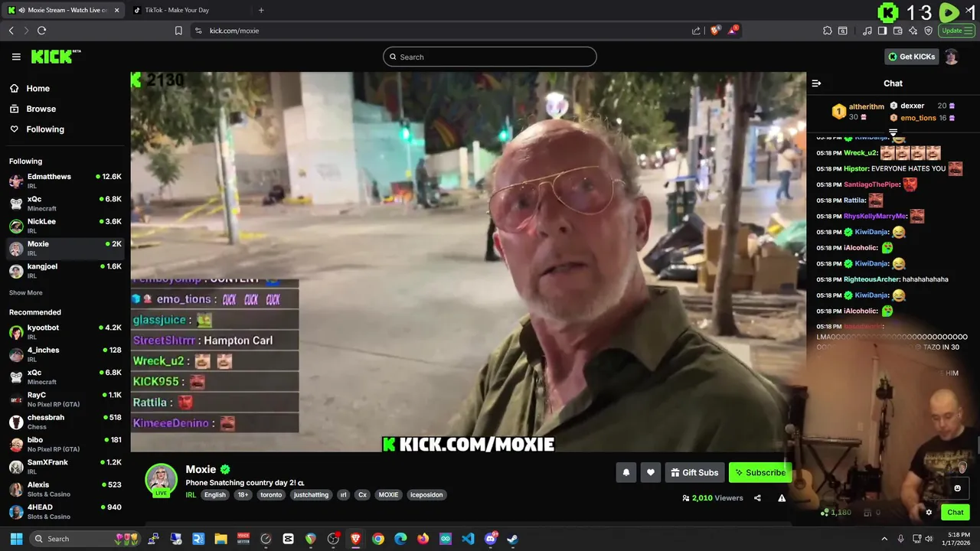Click the Kick search input field
The height and width of the screenshot is (551, 980).
[x=490, y=57]
